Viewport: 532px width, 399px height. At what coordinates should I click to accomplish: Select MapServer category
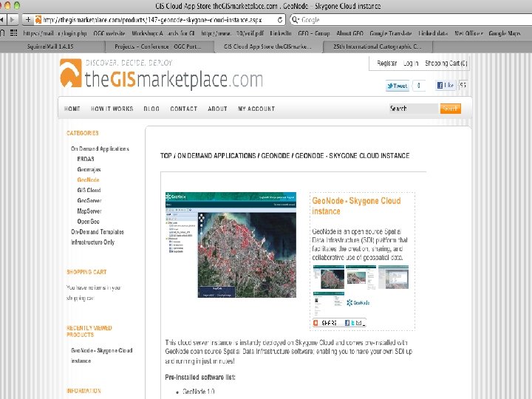pyautogui.click(x=89, y=211)
